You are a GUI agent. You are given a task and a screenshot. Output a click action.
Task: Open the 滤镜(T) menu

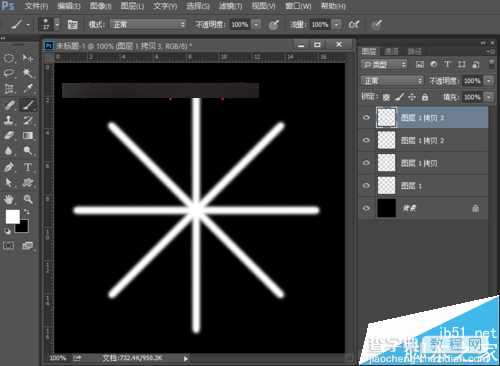click(x=231, y=6)
